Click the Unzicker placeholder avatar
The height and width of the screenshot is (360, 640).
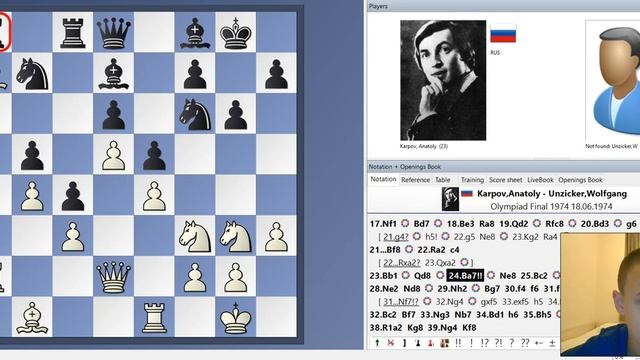tap(613, 80)
